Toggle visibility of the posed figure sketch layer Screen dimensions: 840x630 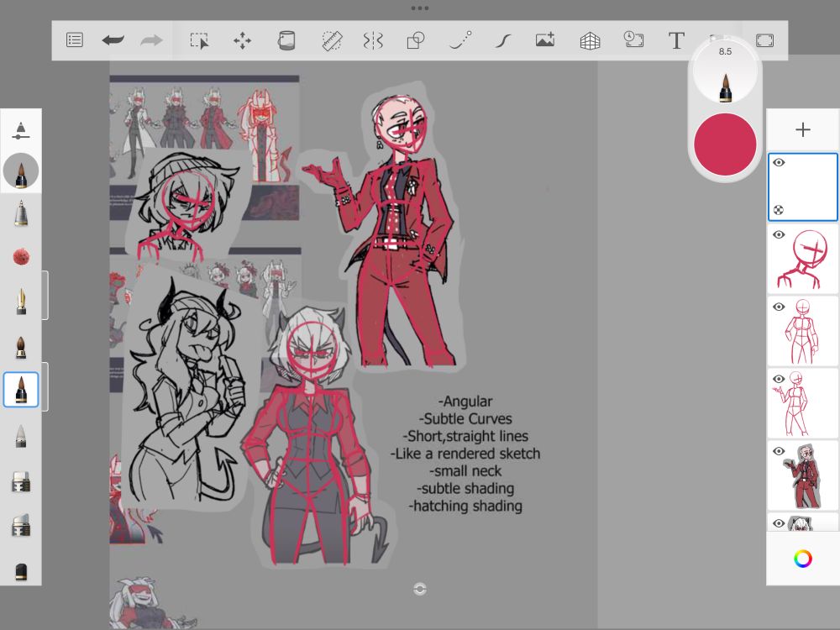pos(779,379)
